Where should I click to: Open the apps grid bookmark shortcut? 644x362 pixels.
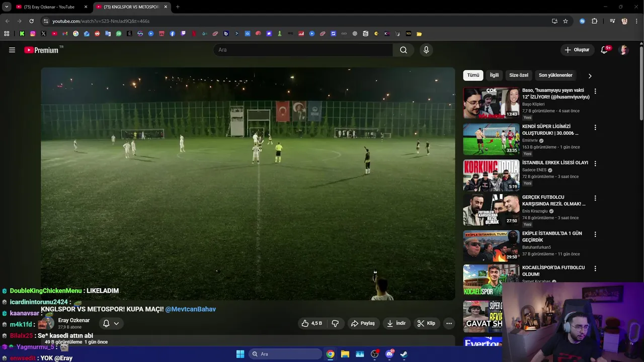click(x=7, y=34)
